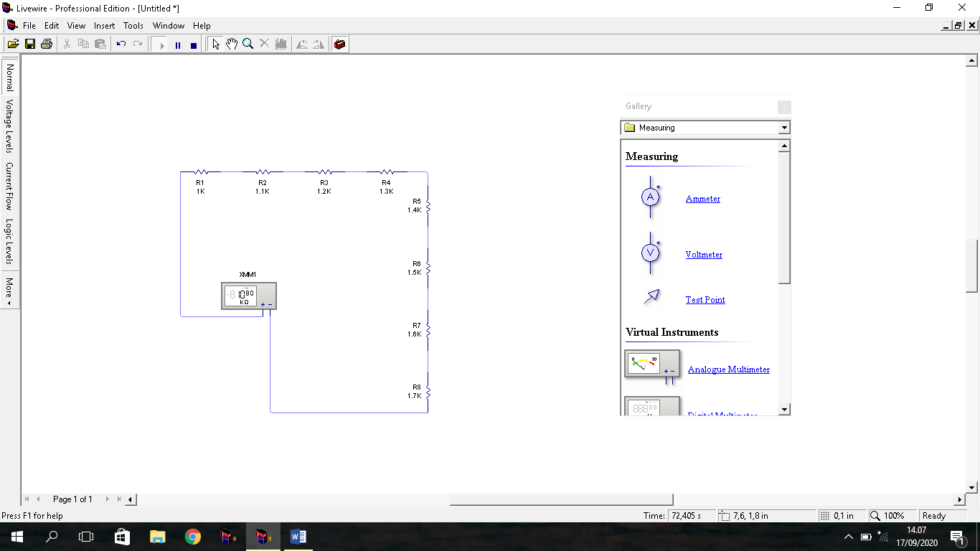Click the simulation Time 72,405 s field
The width and height of the screenshot is (980, 551).
(692, 516)
